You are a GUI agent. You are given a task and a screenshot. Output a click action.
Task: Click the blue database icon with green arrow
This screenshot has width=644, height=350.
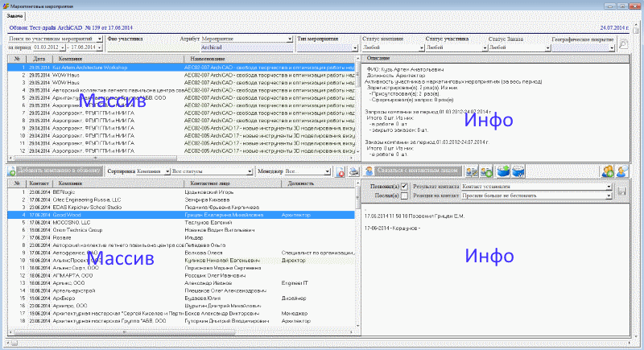[503, 171]
